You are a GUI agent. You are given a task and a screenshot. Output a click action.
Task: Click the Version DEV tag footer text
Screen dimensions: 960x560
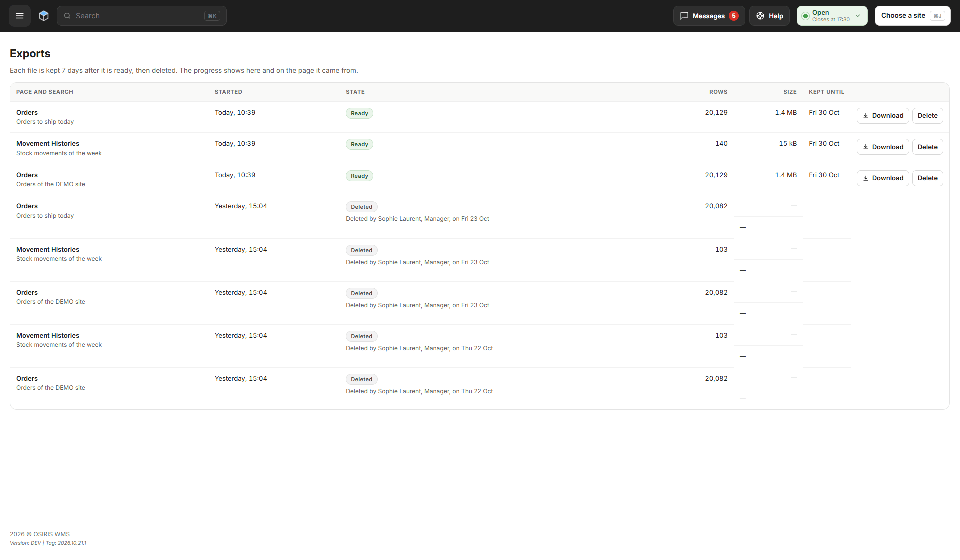[x=48, y=543]
